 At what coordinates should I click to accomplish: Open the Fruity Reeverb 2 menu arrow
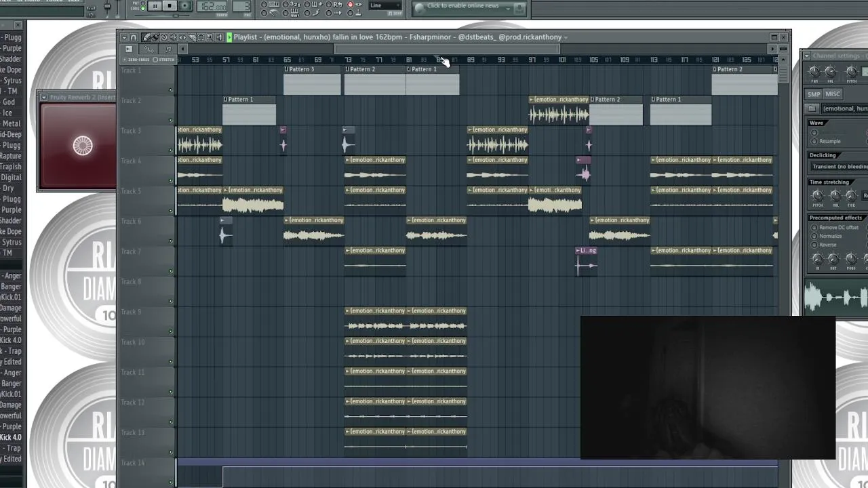tap(44, 97)
